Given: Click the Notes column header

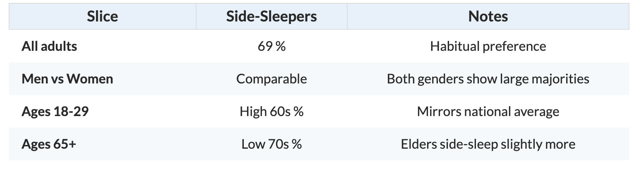Looking at the screenshot, I should click(x=488, y=16).
